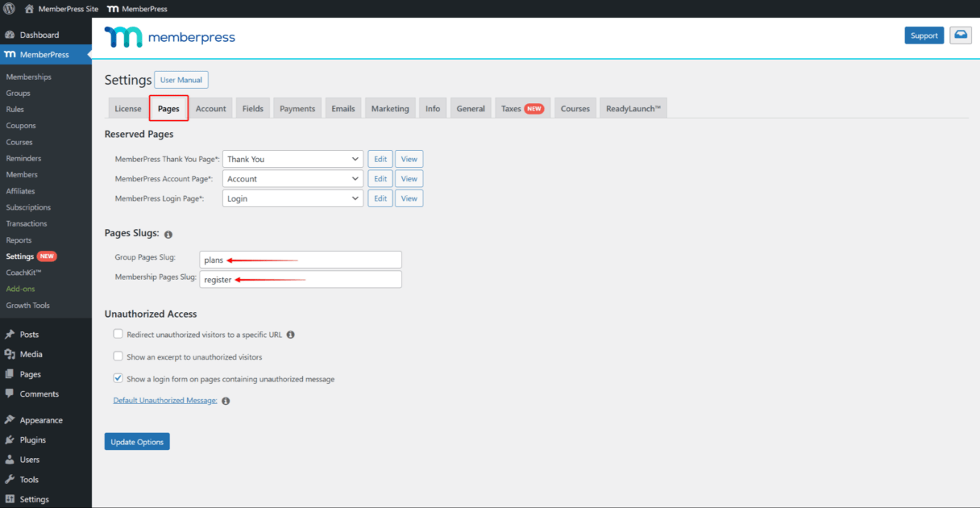
Task: Click the WordPress logo icon
Action: 9,9
